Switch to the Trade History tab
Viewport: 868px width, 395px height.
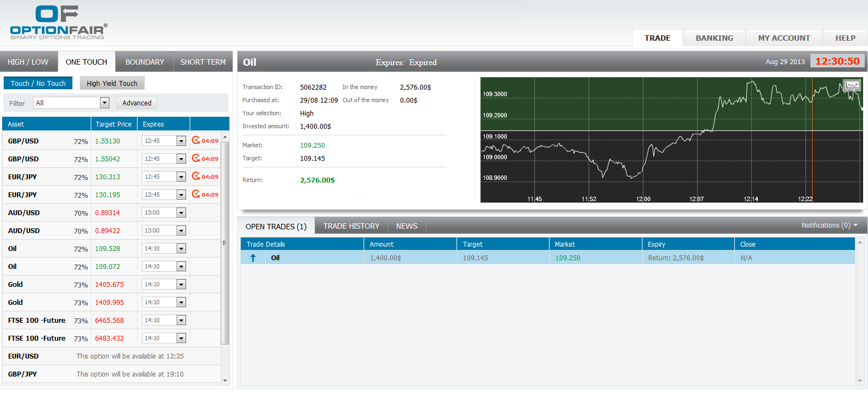click(351, 226)
